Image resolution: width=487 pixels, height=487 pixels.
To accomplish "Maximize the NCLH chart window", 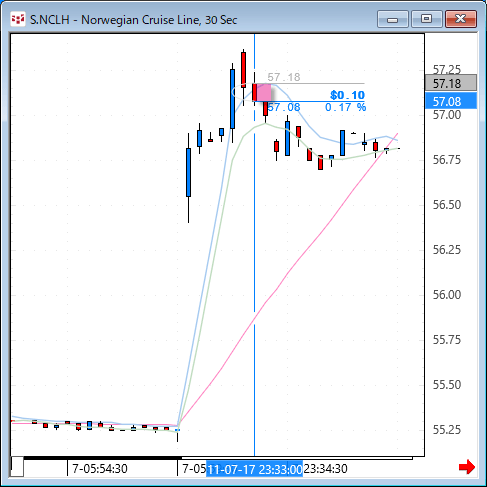I will click(426, 19).
